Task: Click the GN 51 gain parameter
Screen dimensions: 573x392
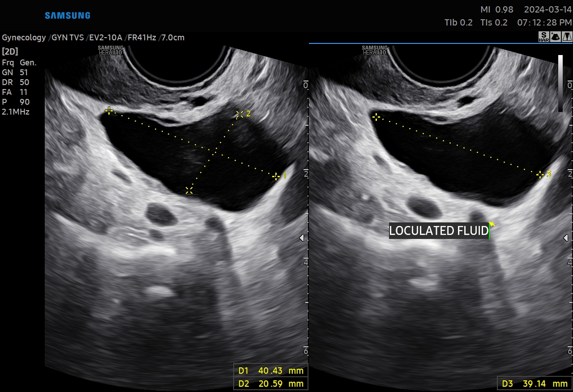Action: tap(15, 72)
